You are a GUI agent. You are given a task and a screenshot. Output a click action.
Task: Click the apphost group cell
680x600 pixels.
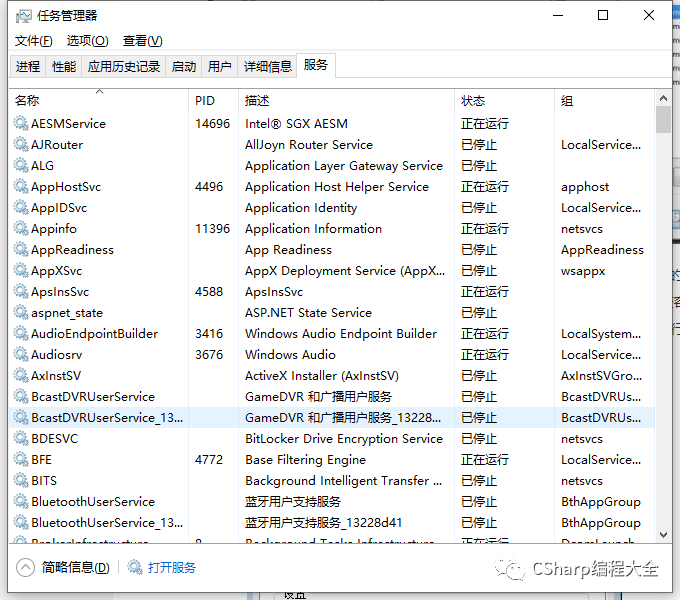(585, 187)
